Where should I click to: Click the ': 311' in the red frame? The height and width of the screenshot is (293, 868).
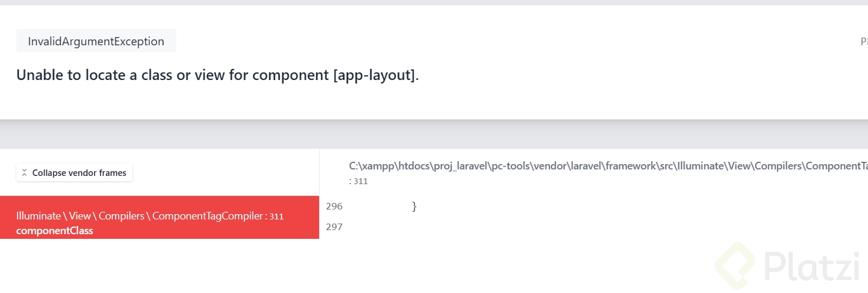click(274, 217)
